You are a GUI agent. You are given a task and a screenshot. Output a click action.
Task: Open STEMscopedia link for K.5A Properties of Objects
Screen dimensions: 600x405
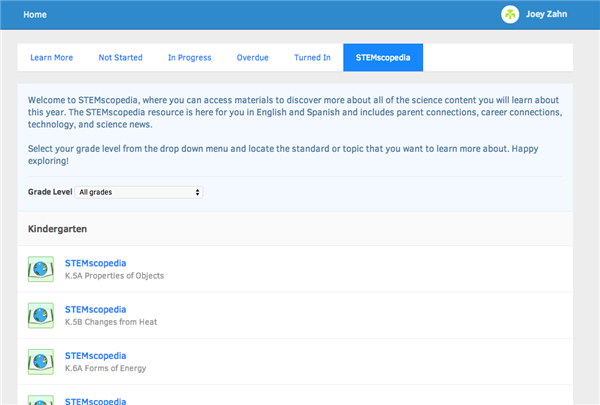click(96, 263)
